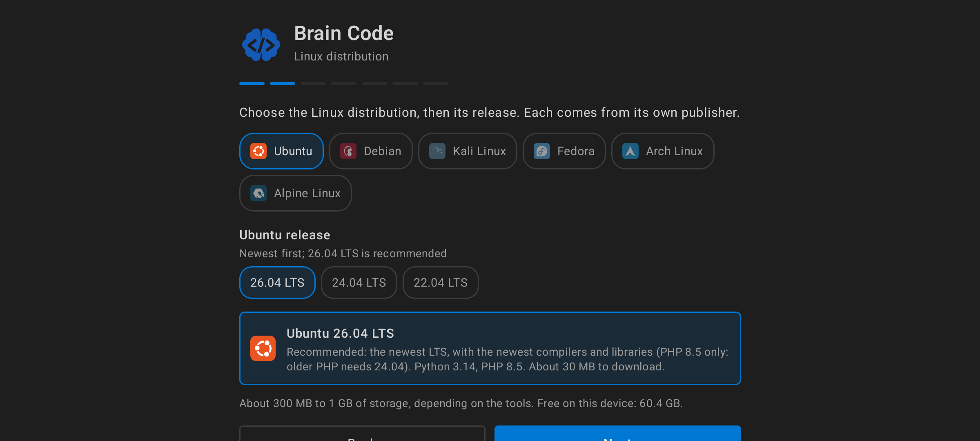Click the Back button at bottom
Screen dimensions: 980x441
click(362, 434)
